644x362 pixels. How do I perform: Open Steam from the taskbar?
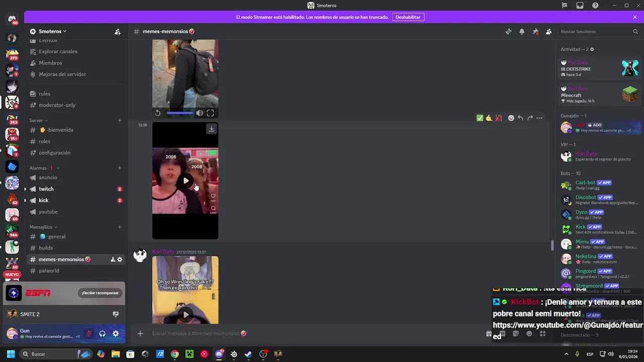point(249,354)
